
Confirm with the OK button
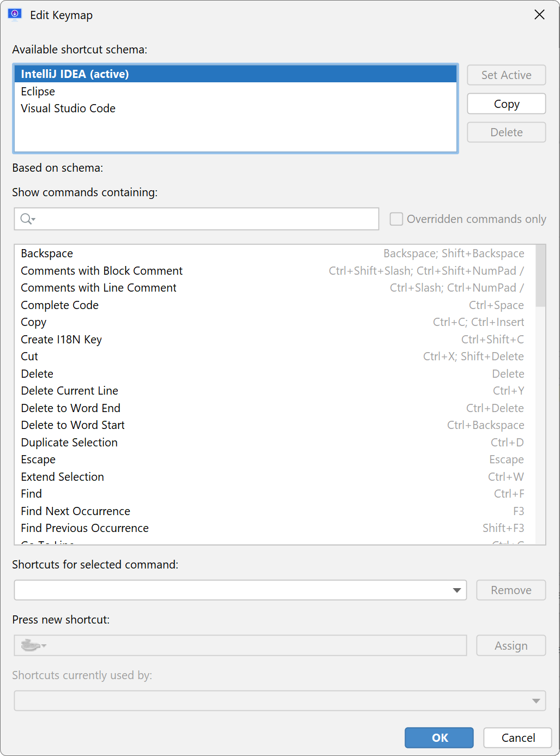tap(439, 738)
